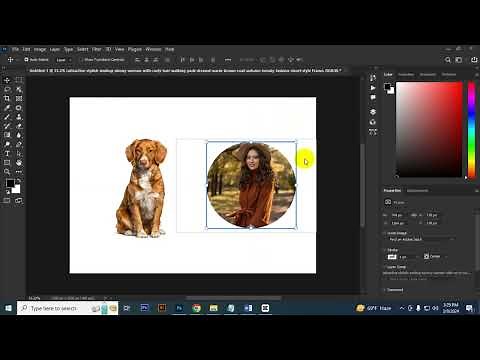
Task: Open the File menu
Action: click(x=15, y=49)
